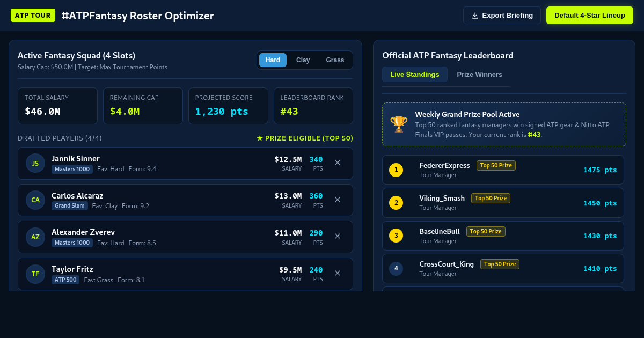Click rank 4 badge for CrossCourt_King
644x338 pixels.
[x=396, y=268]
